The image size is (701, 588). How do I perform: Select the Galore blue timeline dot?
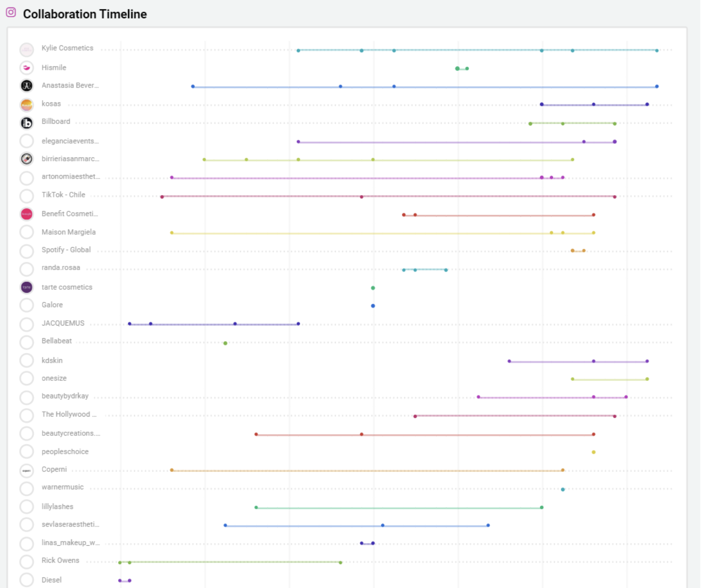(373, 306)
